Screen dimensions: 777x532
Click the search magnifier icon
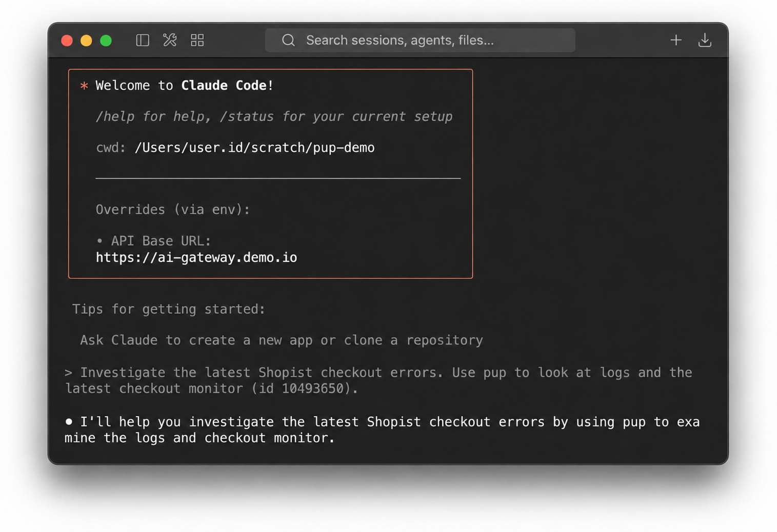288,40
